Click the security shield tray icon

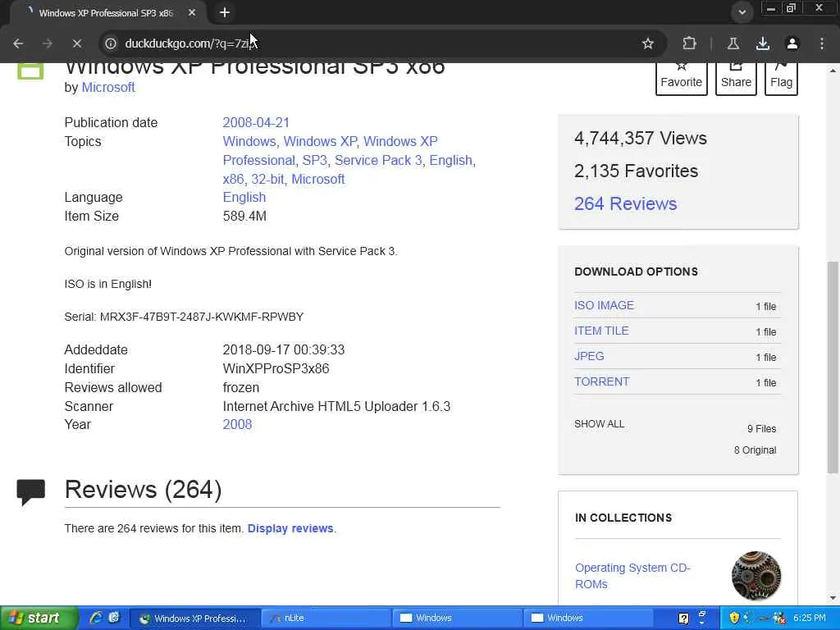[x=734, y=618]
